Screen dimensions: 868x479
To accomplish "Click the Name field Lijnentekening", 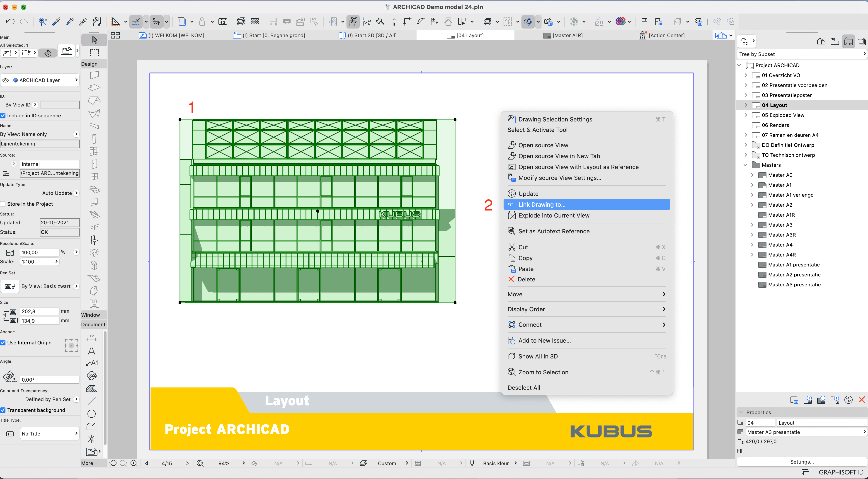I will [40, 144].
